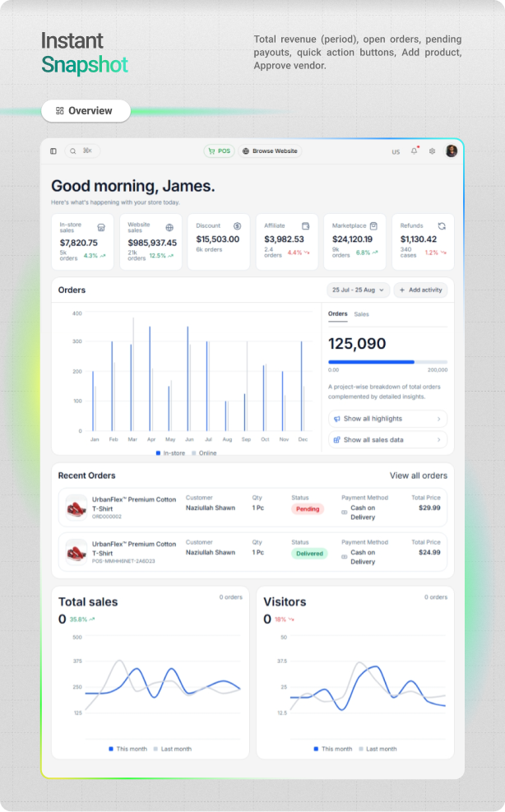Screen dimensions: 505x812
Task: Click Browse Website button
Action: [270, 151]
